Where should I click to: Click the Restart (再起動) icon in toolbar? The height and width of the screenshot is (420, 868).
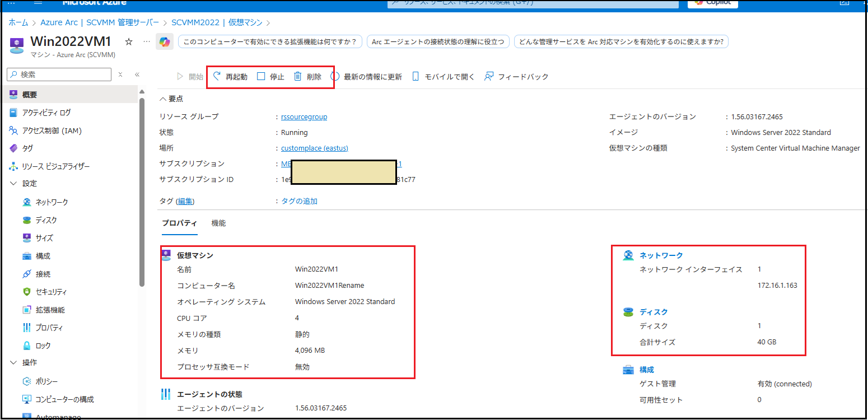coord(217,77)
